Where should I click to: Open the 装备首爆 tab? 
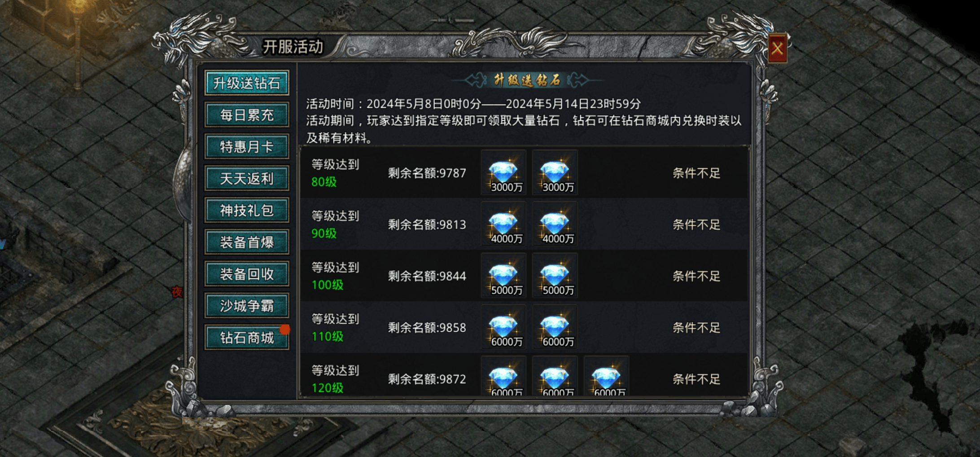click(x=247, y=242)
